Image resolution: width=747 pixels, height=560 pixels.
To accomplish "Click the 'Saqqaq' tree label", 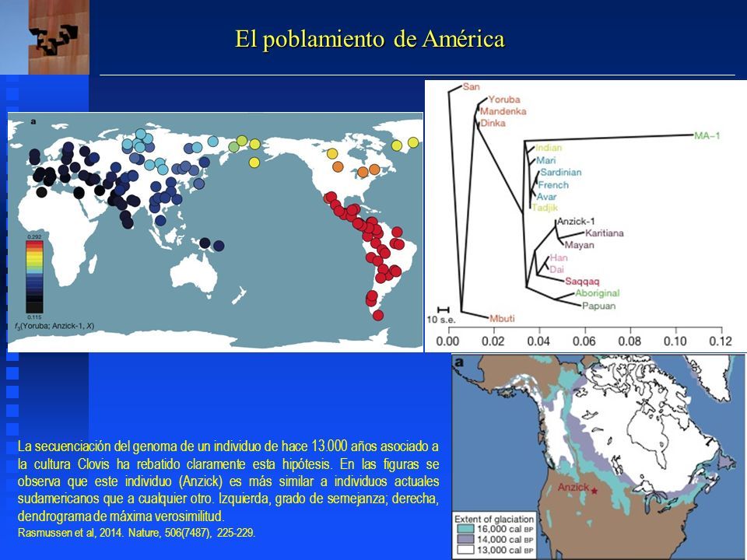I will (x=582, y=282).
